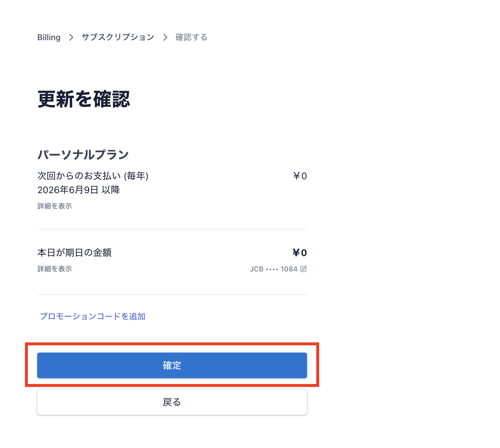The image size is (500, 448).
Task: Click the JCB •••• 1084 card text
Action: click(x=274, y=269)
